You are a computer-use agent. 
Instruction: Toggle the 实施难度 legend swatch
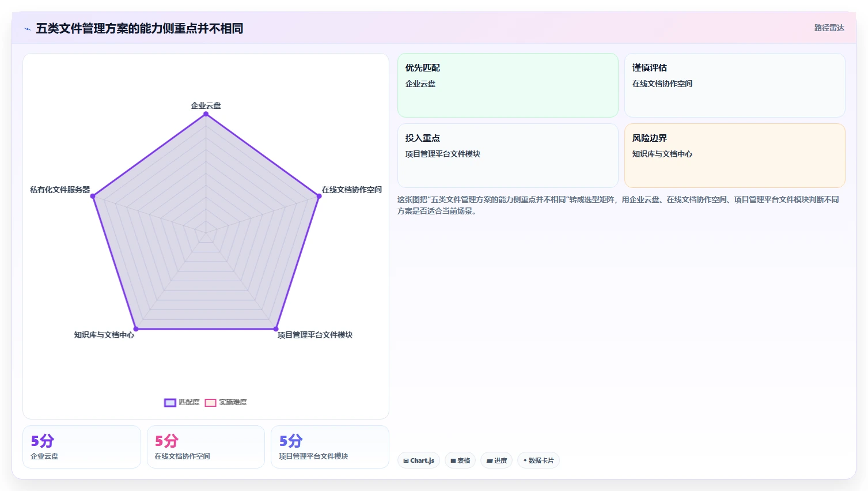(210, 403)
